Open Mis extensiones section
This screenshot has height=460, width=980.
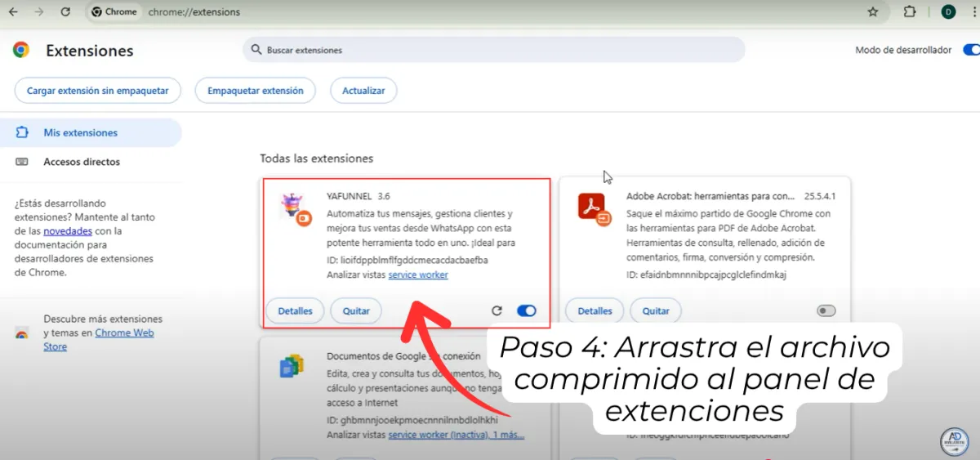click(90, 132)
